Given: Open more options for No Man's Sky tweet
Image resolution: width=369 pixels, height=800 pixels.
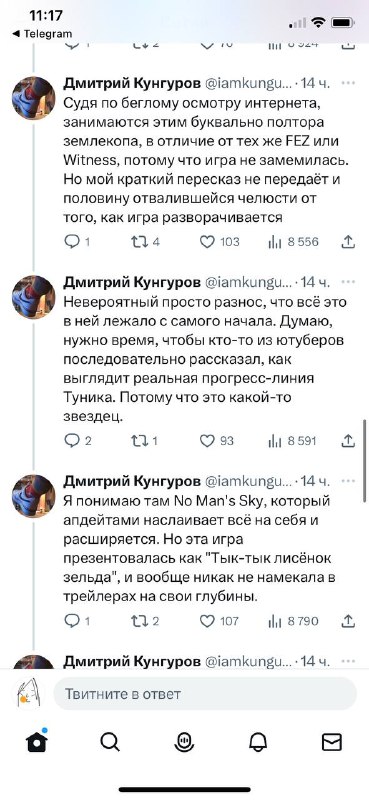Looking at the screenshot, I should 348,481.
